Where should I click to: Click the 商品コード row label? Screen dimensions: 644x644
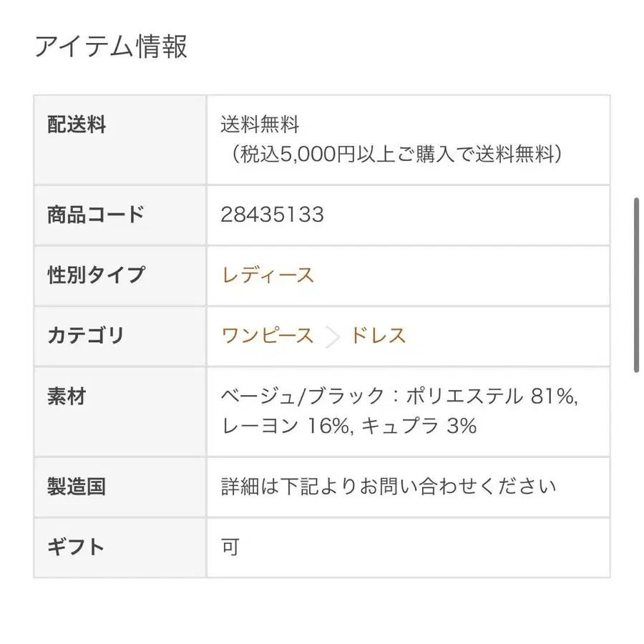pyautogui.click(x=96, y=215)
